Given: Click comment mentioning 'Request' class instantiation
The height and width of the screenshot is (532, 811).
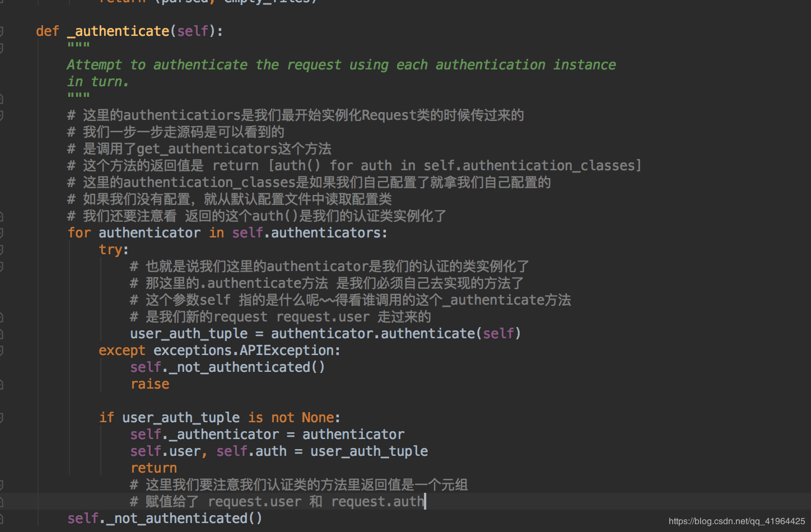Looking at the screenshot, I should point(295,115).
